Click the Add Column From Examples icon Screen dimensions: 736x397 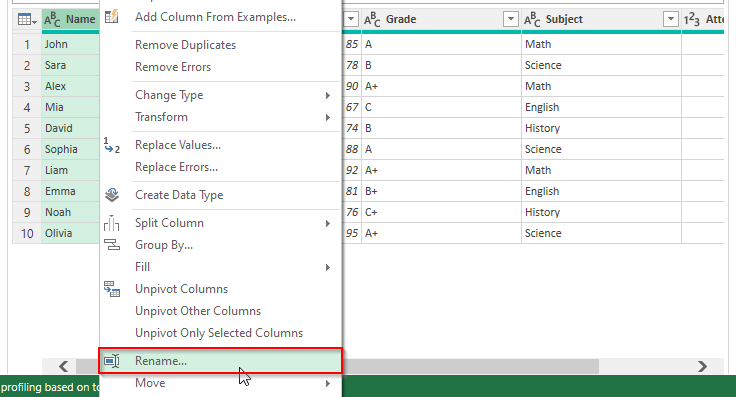coord(112,17)
